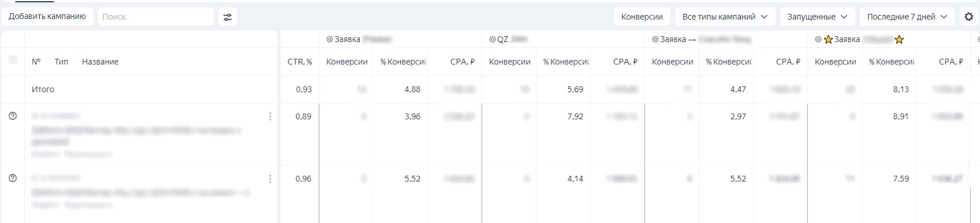Click the Добавить кампанию button

[47, 16]
